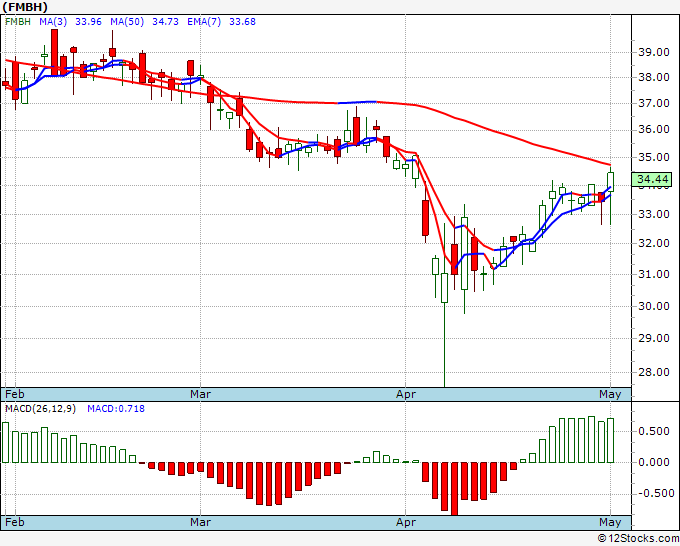Click the 29.00 price axis label

(654, 338)
